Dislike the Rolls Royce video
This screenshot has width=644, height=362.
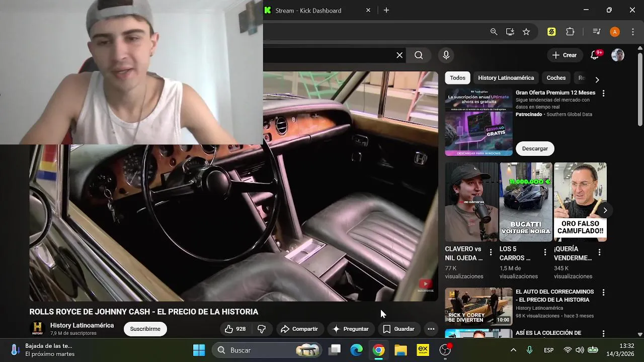(262, 329)
